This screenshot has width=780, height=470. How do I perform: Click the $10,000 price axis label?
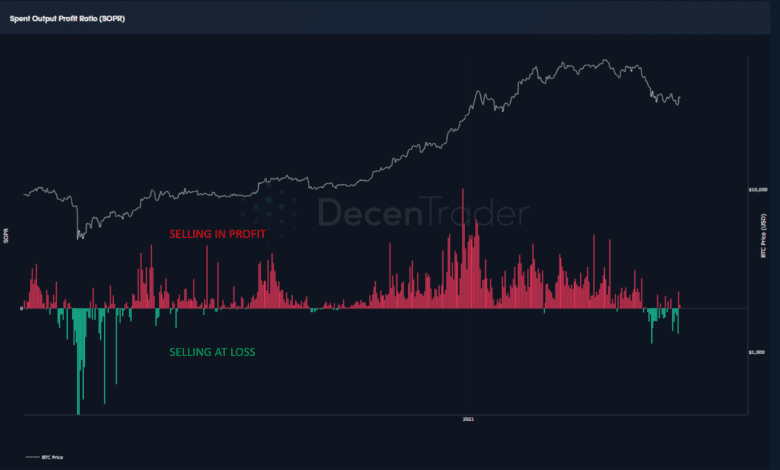[758, 189]
